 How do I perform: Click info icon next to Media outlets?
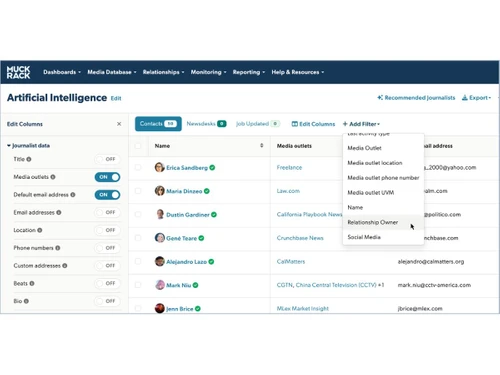(53, 177)
